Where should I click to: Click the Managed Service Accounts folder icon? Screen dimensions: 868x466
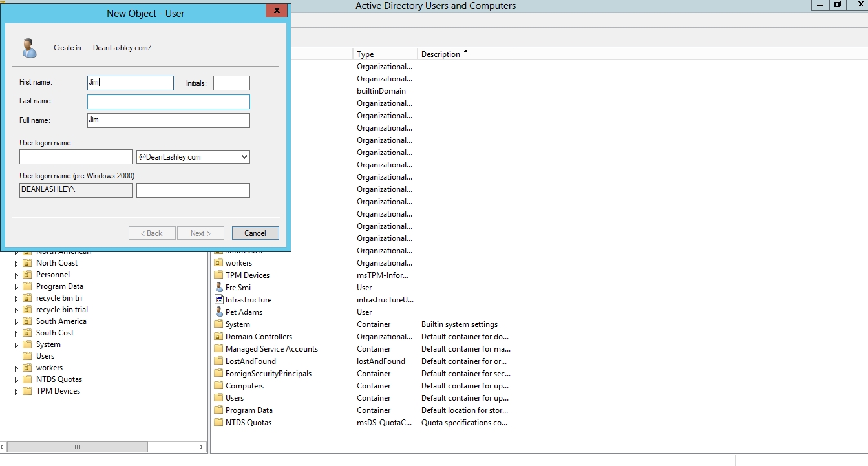tap(218, 349)
